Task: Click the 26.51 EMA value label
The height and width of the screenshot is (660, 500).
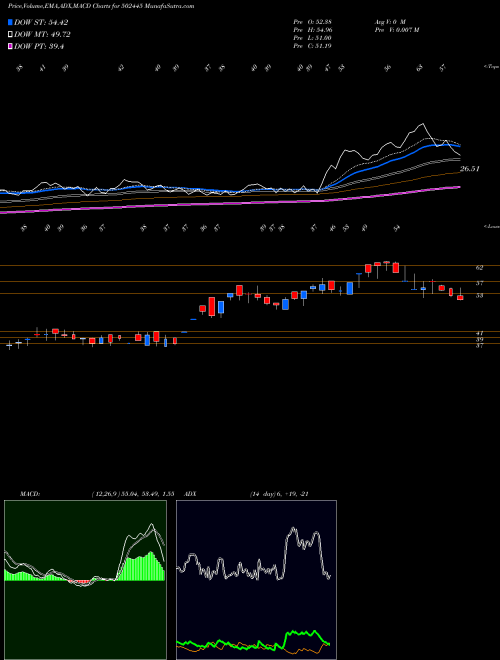Action: (x=470, y=169)
